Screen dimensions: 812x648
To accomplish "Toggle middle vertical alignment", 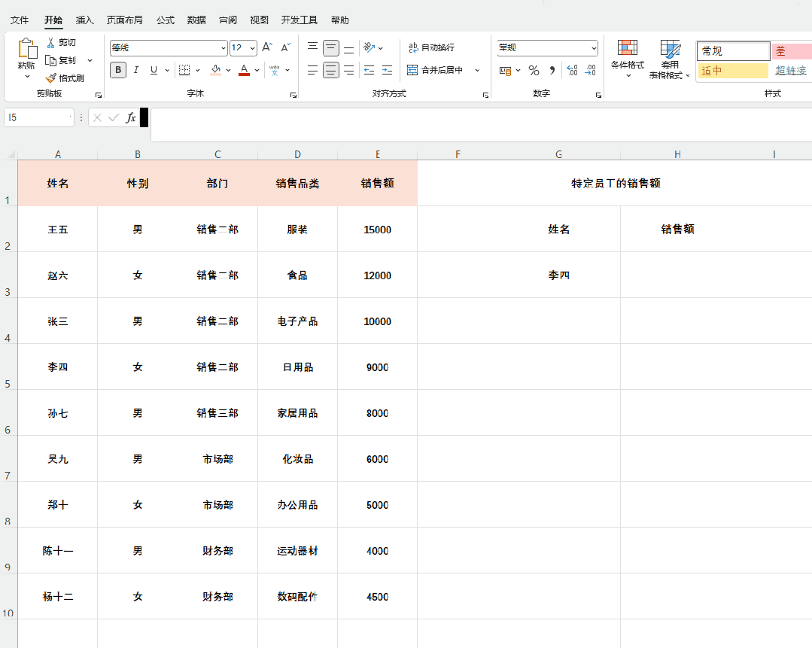I will pos(331,47).
